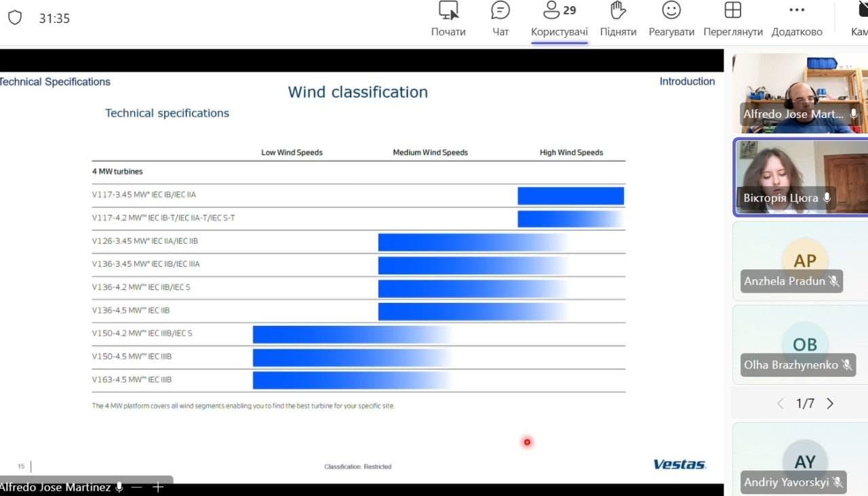Click the meeting timer 31:35

coord(54,18)
